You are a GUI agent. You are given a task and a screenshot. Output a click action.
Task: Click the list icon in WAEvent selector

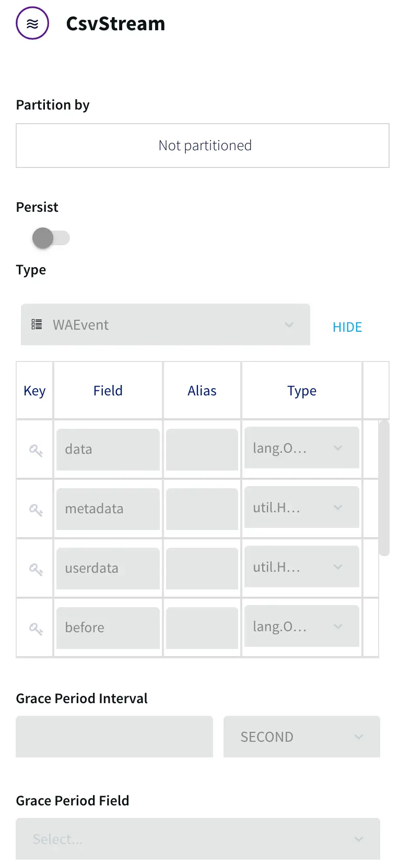[37, 324]
